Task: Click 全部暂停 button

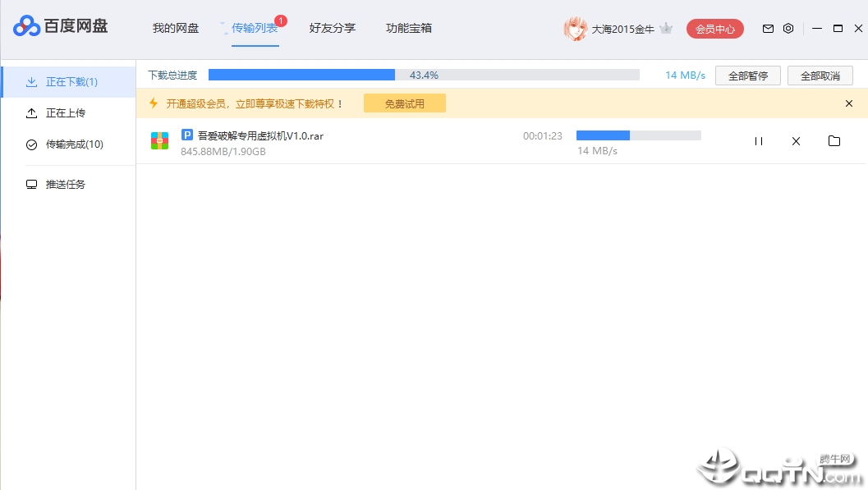Action: 748,76
